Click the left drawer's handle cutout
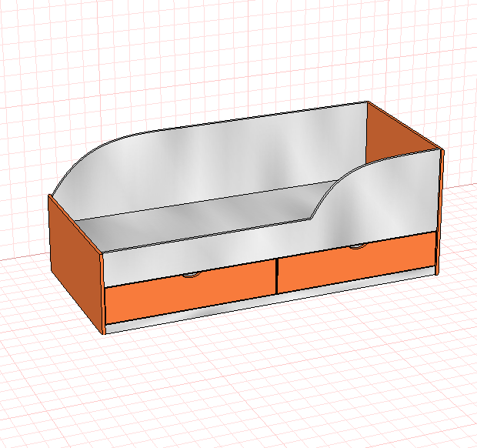 click(x=192, y=275)
